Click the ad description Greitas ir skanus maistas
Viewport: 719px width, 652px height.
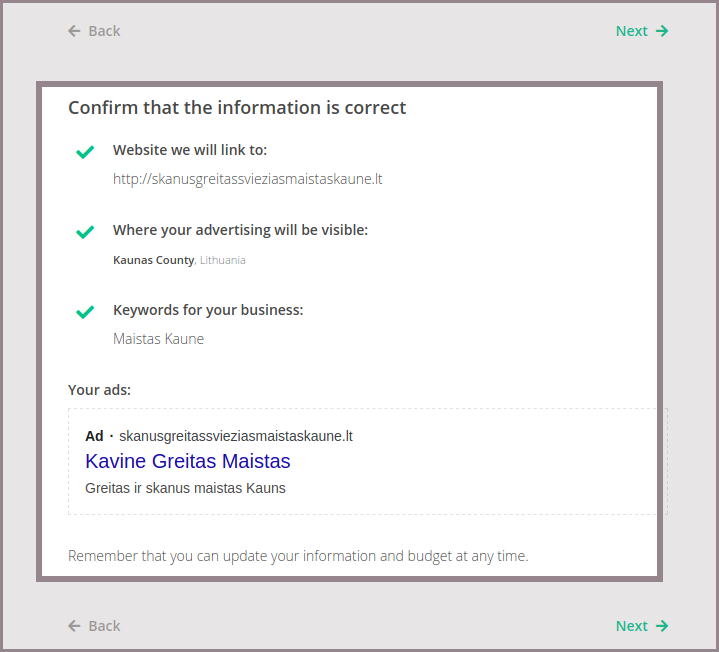[185, 488]
